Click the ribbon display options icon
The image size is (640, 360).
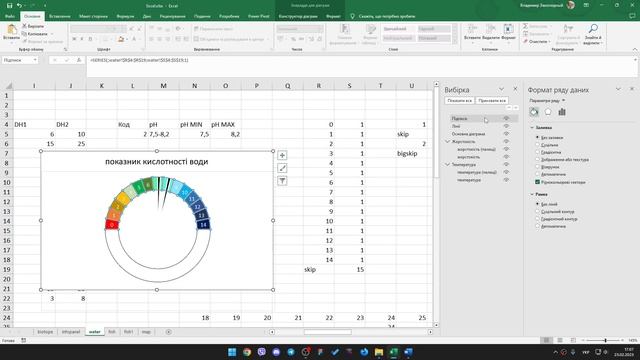pyautogui.click(x=586, y=5)
